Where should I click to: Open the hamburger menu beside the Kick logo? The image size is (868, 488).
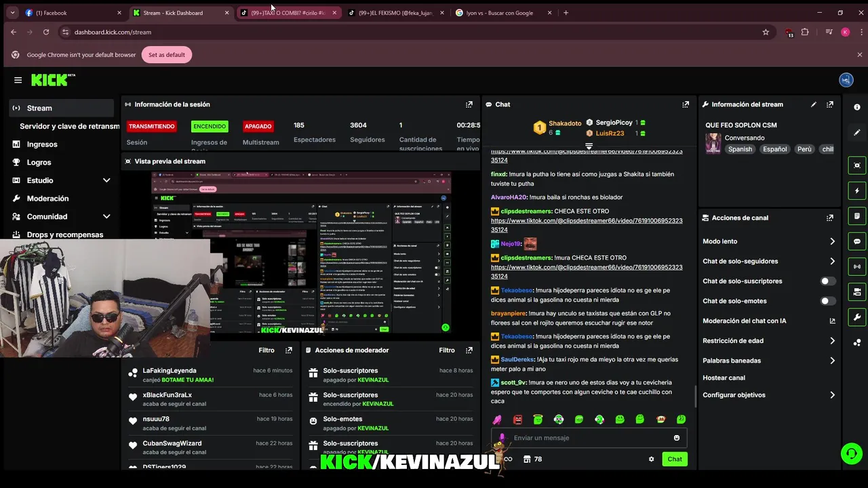(18, 80)
